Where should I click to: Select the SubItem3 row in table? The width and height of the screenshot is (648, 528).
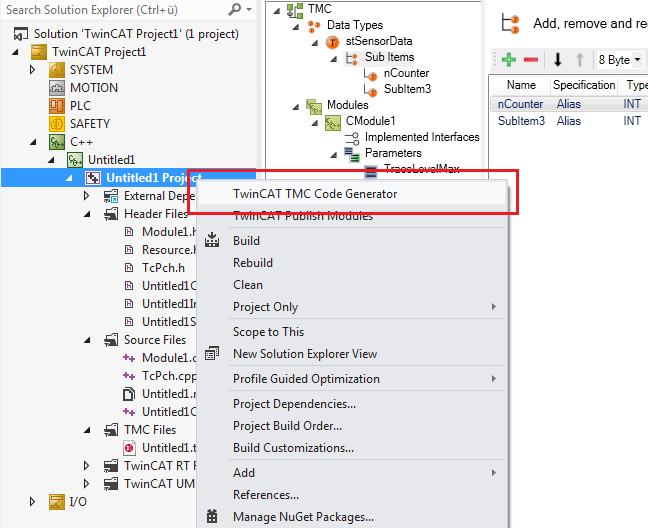click(x=569, y=121)
